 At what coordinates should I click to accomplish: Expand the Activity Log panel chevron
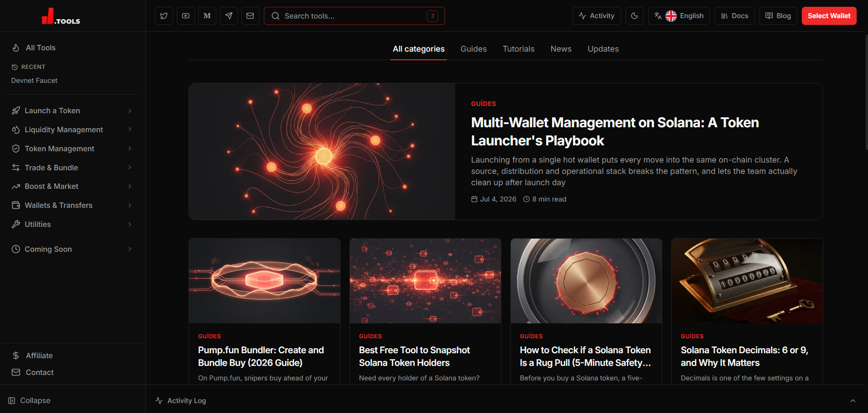point(853,401)
